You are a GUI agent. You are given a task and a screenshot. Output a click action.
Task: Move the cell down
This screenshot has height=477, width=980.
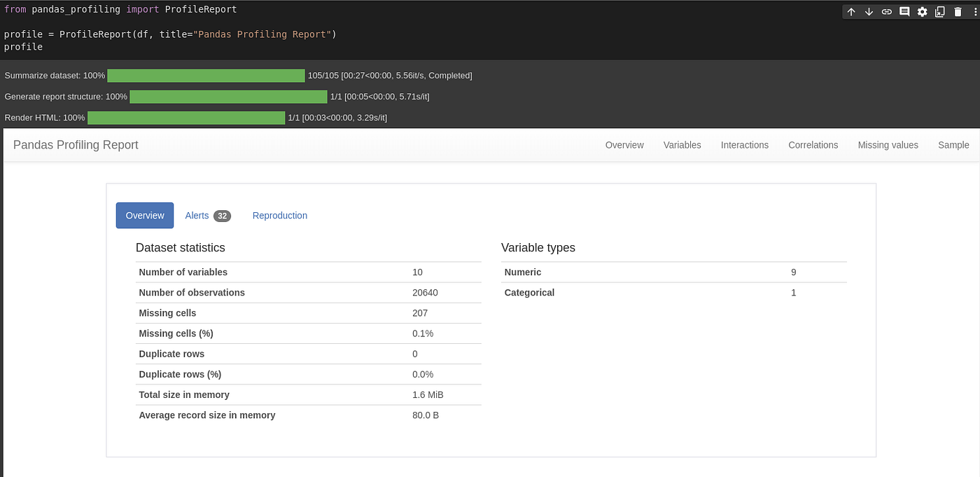click(869, 12)
